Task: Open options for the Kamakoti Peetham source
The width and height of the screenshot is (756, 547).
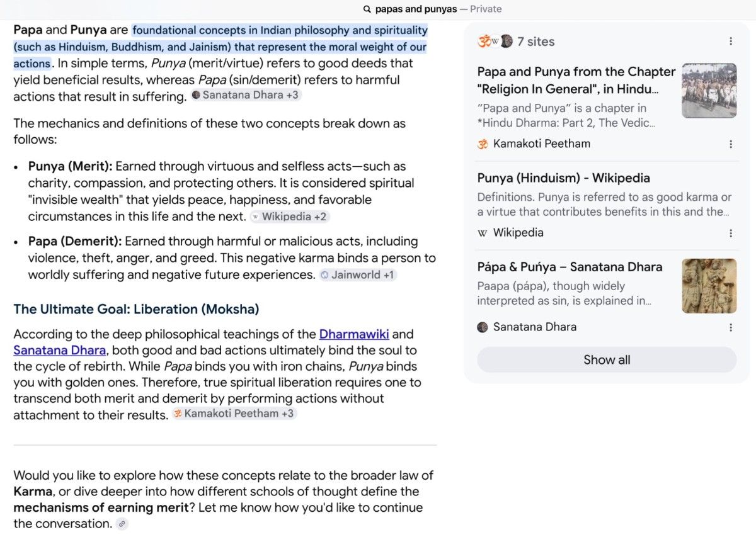Action: coord(731,144)
